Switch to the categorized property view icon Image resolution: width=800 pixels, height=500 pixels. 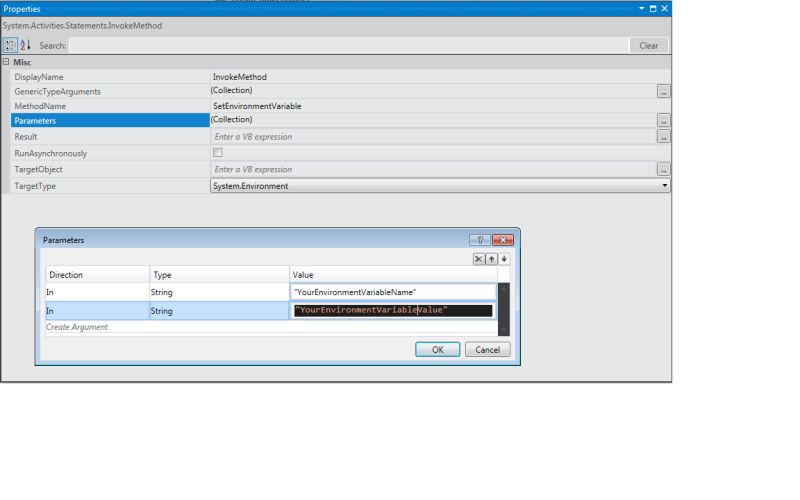(x=10, y=45)
